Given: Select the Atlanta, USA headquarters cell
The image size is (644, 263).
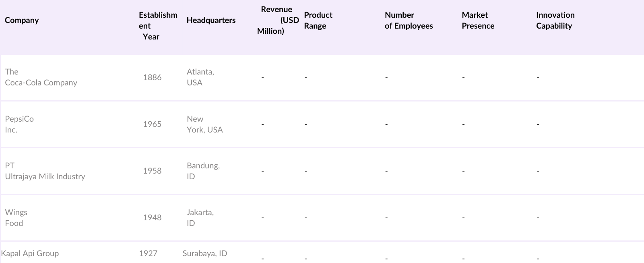Looking at the screenshot, I should pyautogui.click(x=200, y=77).
